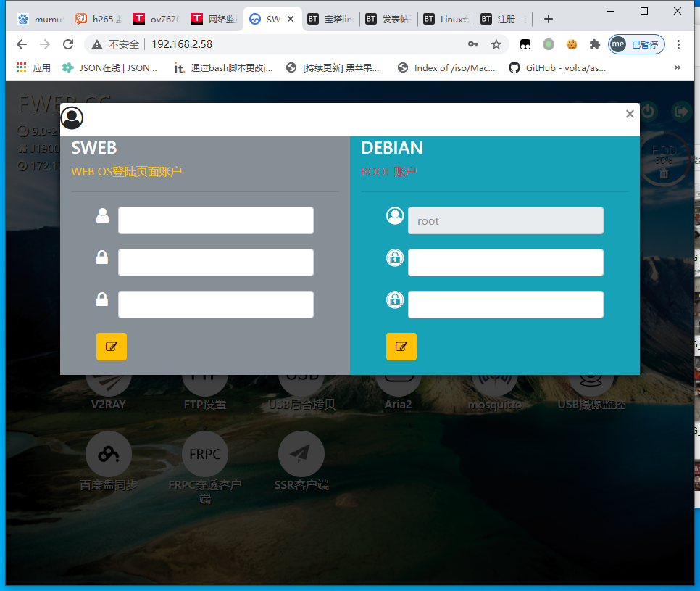Click the logout arrow icon behind dialog
The width and height of the screenshot is (700, 591).
pyautogui.click(x=681, y=111)
